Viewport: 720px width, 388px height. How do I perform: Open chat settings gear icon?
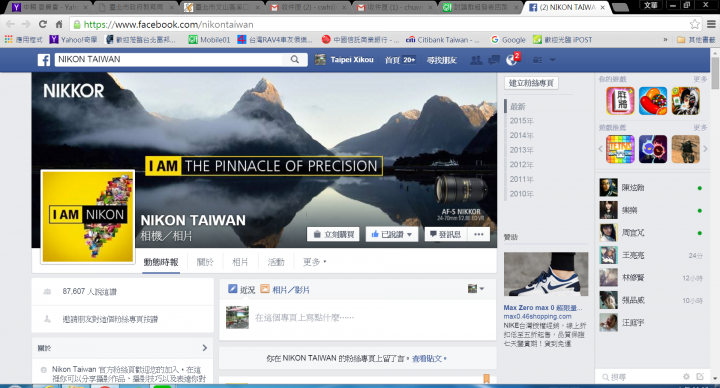tap(686, 377)
